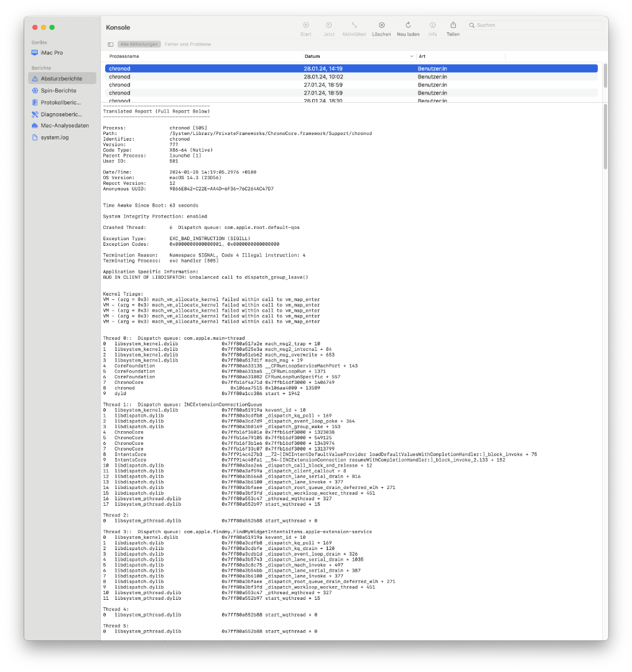Click Thread 1 INCExtensionConnectionQueue heading
Viewport: 632px width, 672px height.
click(x=182, y=404)
